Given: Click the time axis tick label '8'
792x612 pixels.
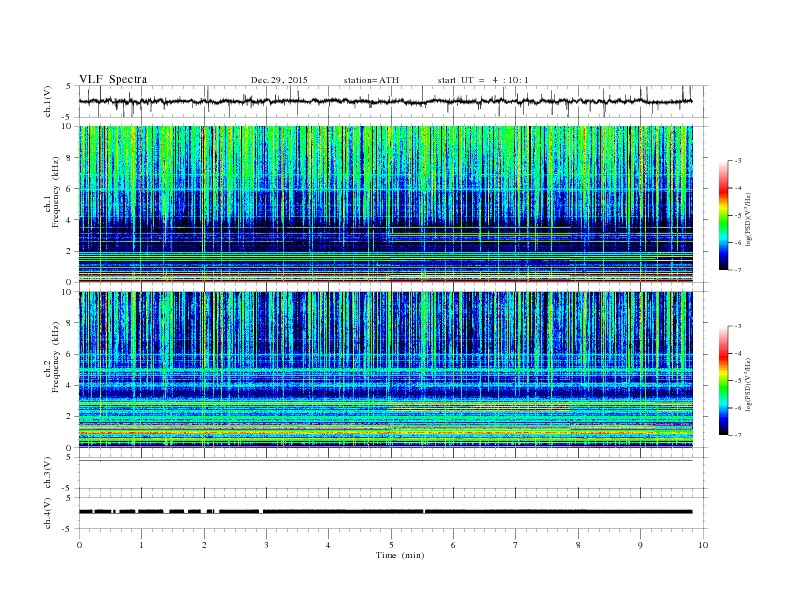Looking at the screenshot, I should pyautogui.click(x=578, y=545).
